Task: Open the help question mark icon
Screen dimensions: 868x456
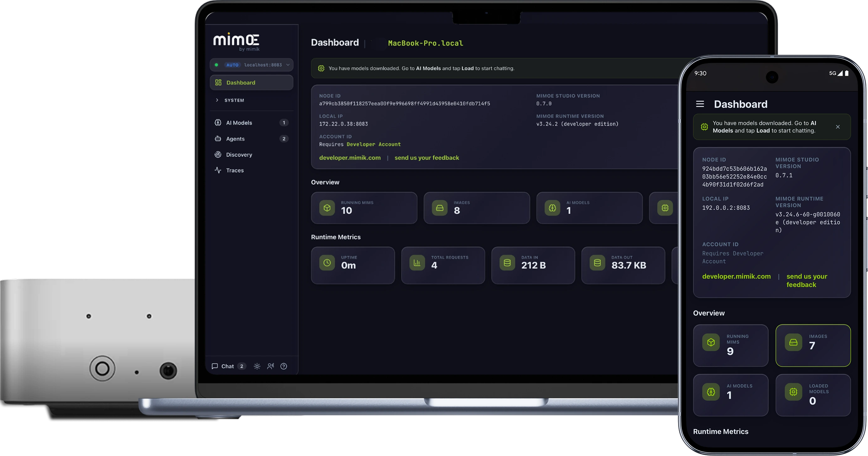Action: click(x=284, y=366)
